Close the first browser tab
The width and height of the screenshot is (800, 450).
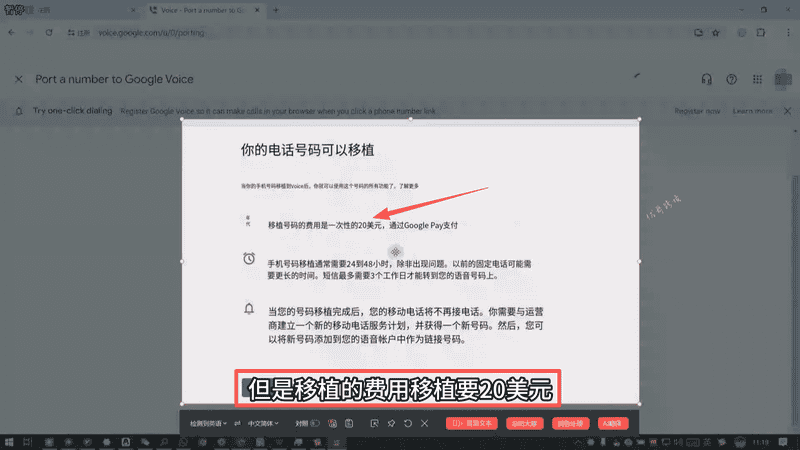tap(133, 10)
